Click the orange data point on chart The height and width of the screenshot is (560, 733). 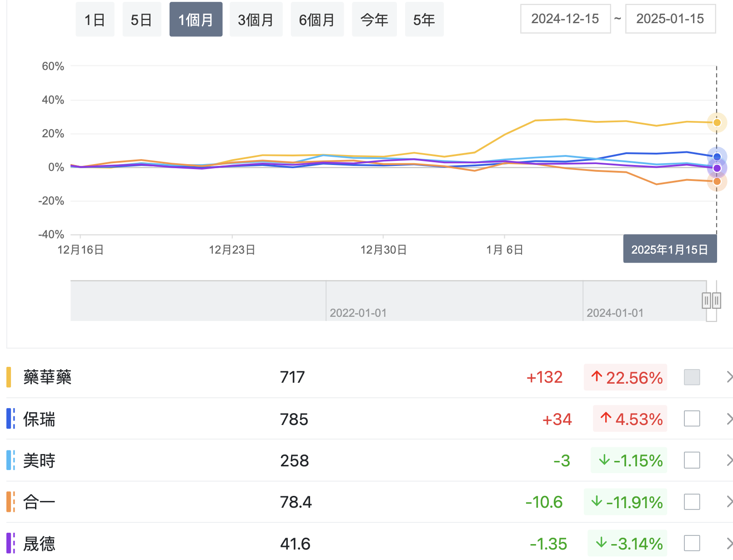(717, 181)
